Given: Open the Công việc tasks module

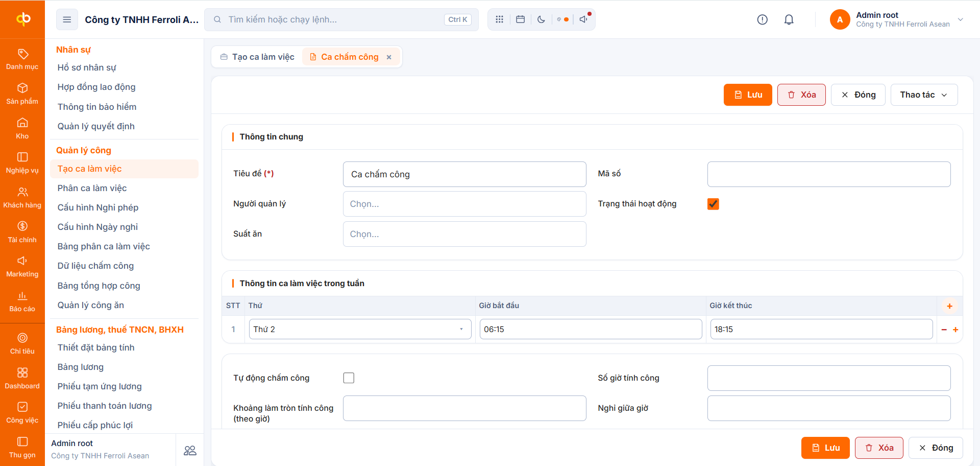Looking at the screenshot, I should click(22, 413).
